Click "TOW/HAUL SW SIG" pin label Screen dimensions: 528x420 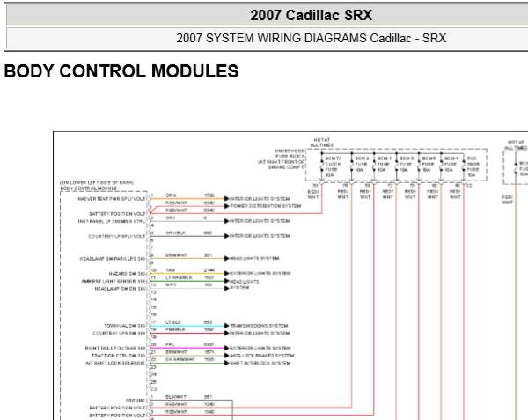(125, 326)
